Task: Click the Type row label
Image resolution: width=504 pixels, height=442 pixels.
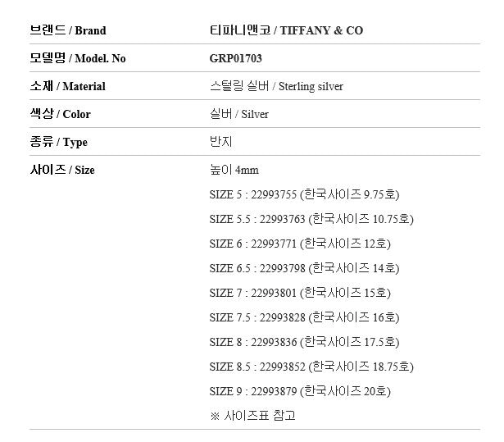Action: pyautogui.click(x=58, y=142)
